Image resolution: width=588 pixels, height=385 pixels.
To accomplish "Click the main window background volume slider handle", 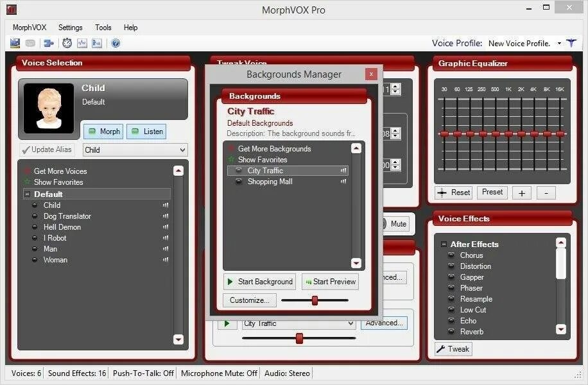I will point(299,338).
